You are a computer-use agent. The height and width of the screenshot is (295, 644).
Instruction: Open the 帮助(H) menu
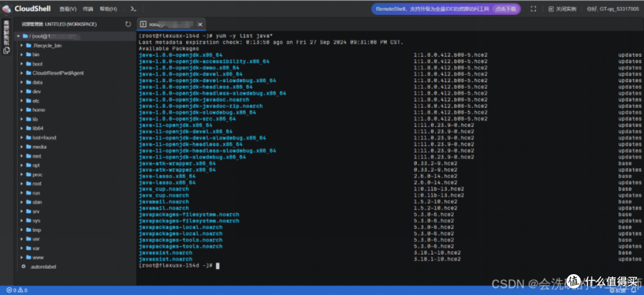[x=108, y=8]
